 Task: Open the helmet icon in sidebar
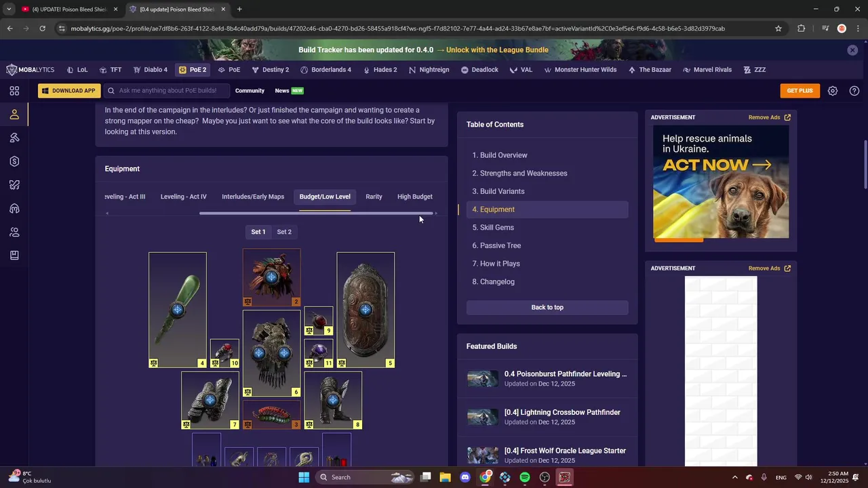coord(14,209)
